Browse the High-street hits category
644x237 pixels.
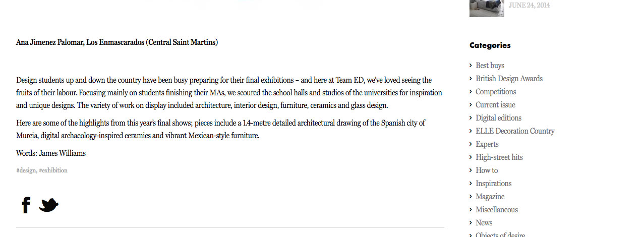[499, 157]
